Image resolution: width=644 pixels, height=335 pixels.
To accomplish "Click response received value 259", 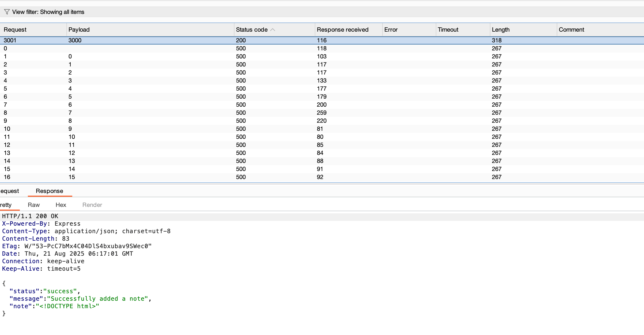I will (321, 113).
